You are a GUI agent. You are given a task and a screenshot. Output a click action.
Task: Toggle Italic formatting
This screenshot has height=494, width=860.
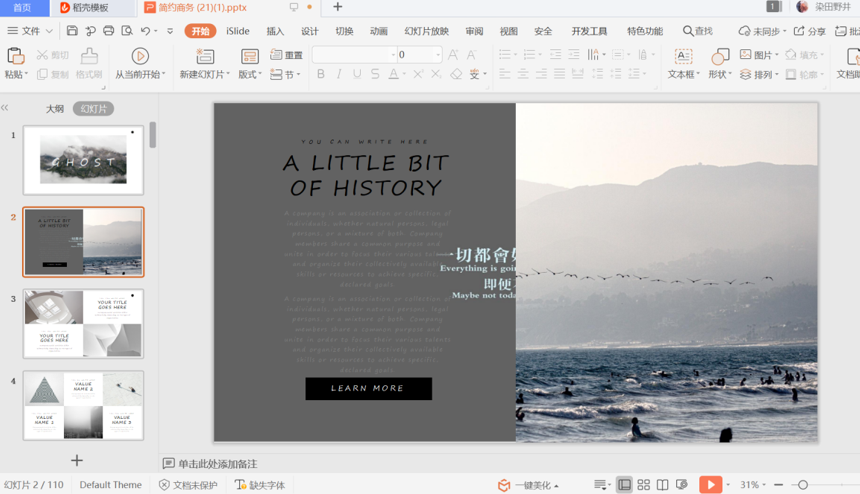click(339, 74)
